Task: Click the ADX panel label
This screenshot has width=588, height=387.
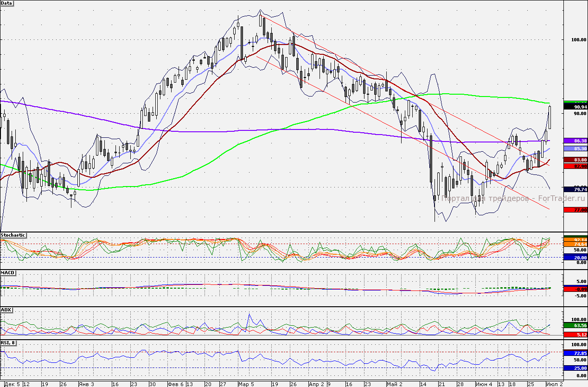Action: click(6, 310)
